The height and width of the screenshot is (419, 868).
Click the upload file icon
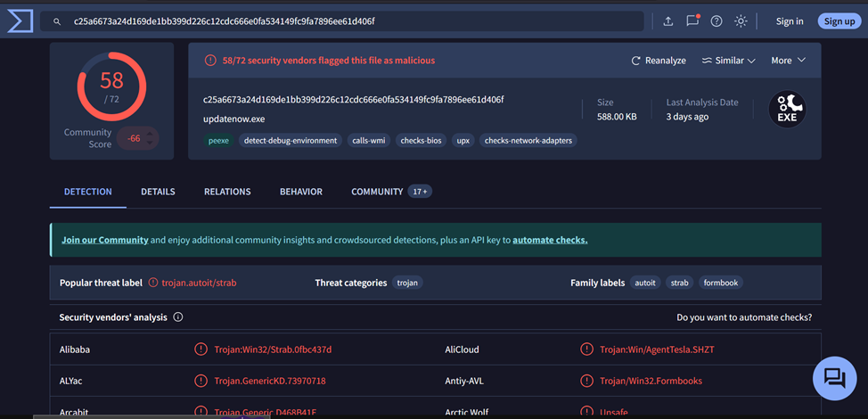click(668, 21)
